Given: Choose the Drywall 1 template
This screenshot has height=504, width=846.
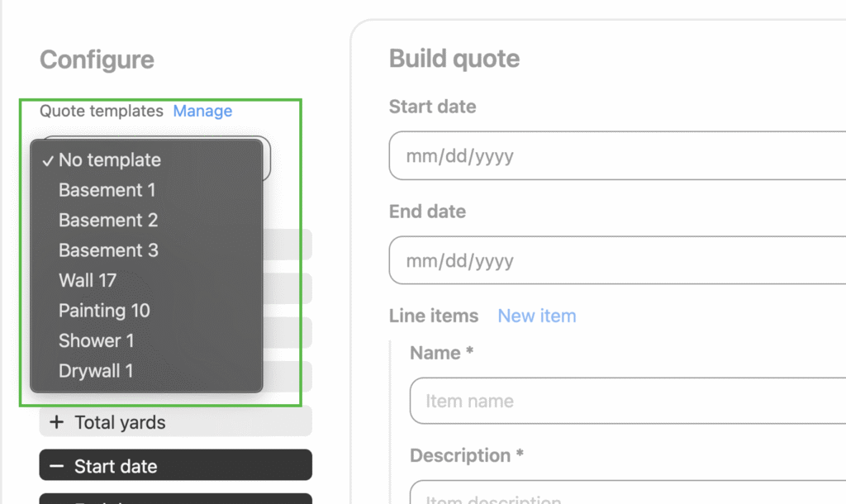Looking at the screenshot, I should tap(96, 371).
